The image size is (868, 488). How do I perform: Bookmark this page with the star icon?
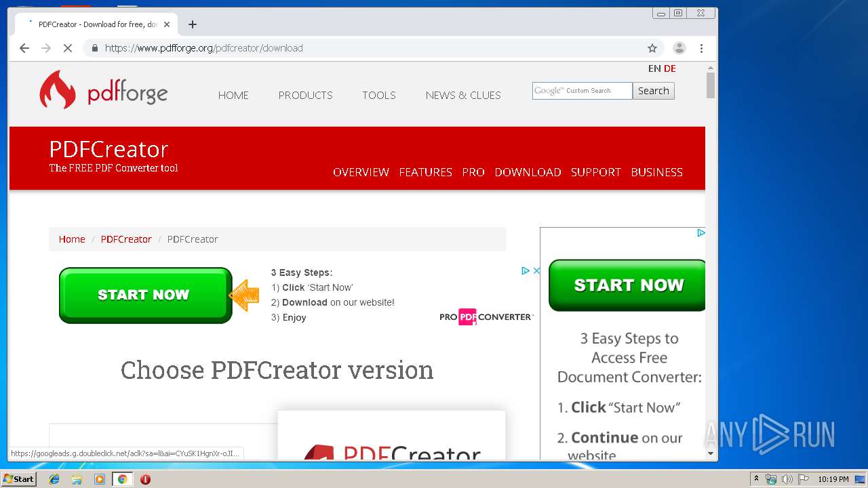[652, 48]
